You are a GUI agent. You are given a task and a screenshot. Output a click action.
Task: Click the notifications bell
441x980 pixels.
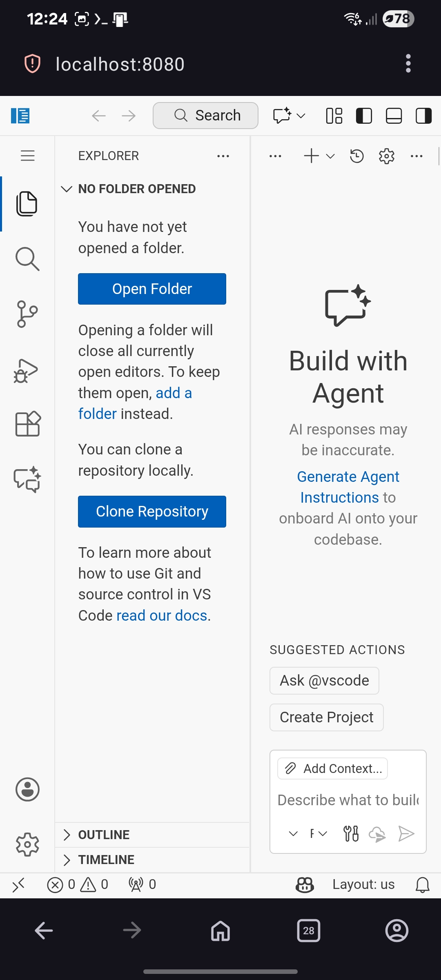(x=422, y=884)
